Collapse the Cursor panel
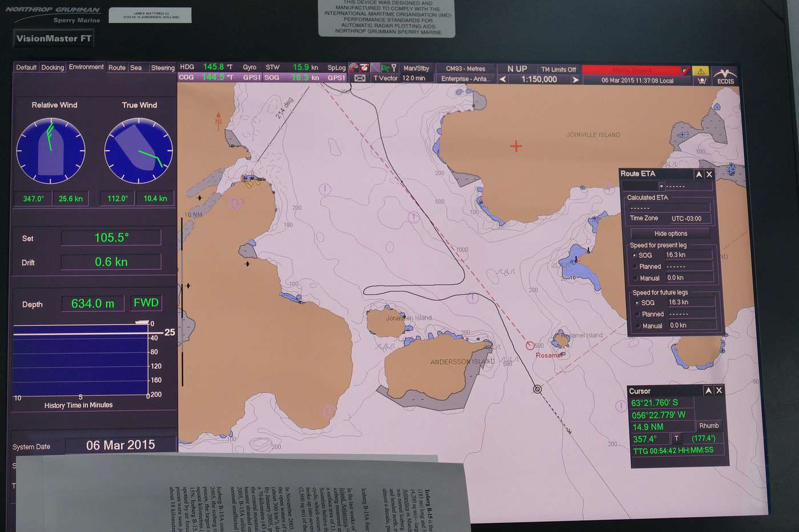The image size is (799, 532). pos(708,391)
